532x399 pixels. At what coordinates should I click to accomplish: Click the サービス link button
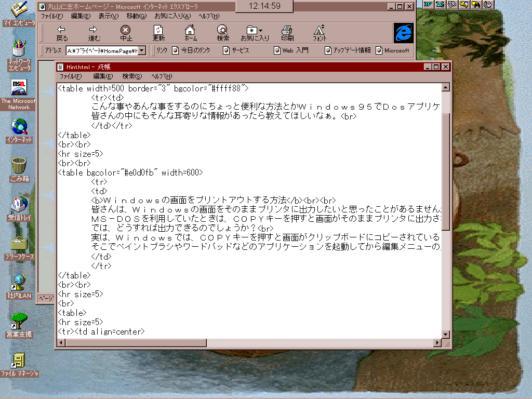(236, 50)
